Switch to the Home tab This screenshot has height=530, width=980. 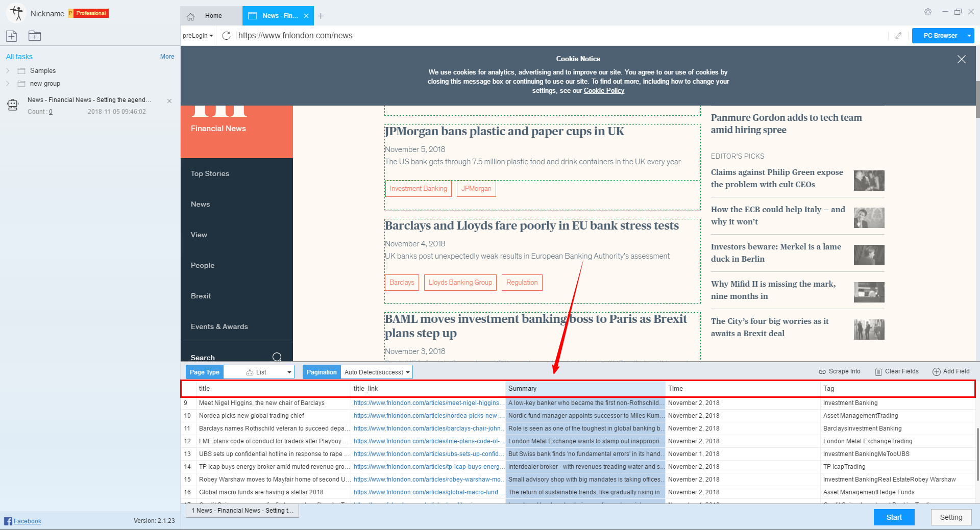pos(211,16)
